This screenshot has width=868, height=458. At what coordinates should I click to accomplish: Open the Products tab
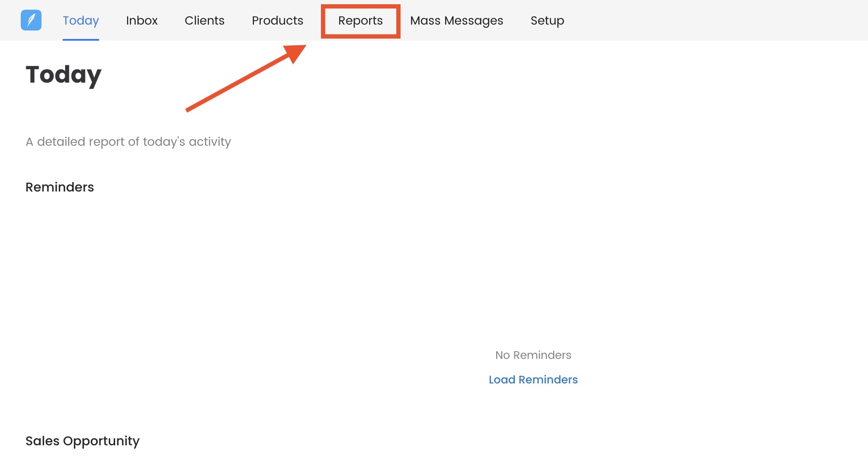[277, 20]
